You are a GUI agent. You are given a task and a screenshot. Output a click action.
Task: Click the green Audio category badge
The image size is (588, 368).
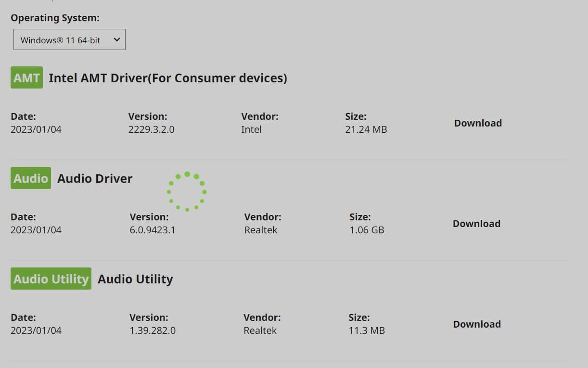(x=30, y=178)
